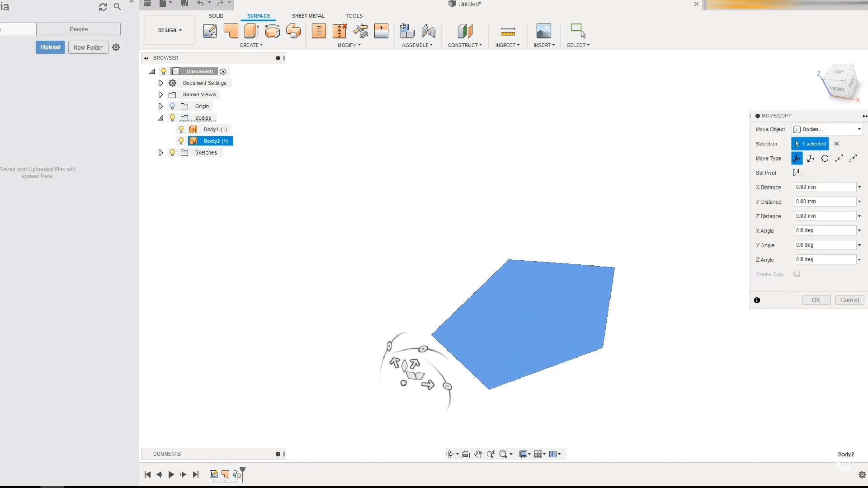This screenshot has width=868, height=488.
Task: Click the Sweep surface tool icon
Action: tap(292, 30)
